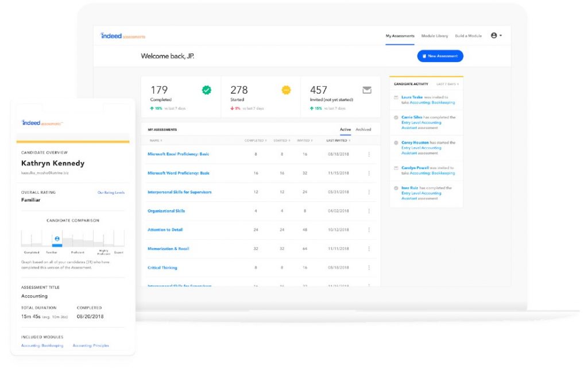Select the Archived assessments tab
Viewport: 588px width, 373px height.
click(x=363, y=129)
